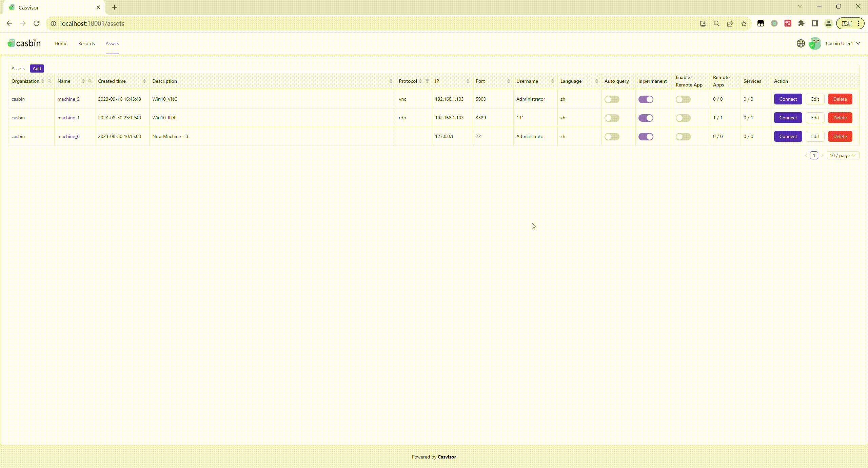The image size is (868, 468).
Task: Open the browser extensions puzzle icon
Action: click(x=801, y=23)
